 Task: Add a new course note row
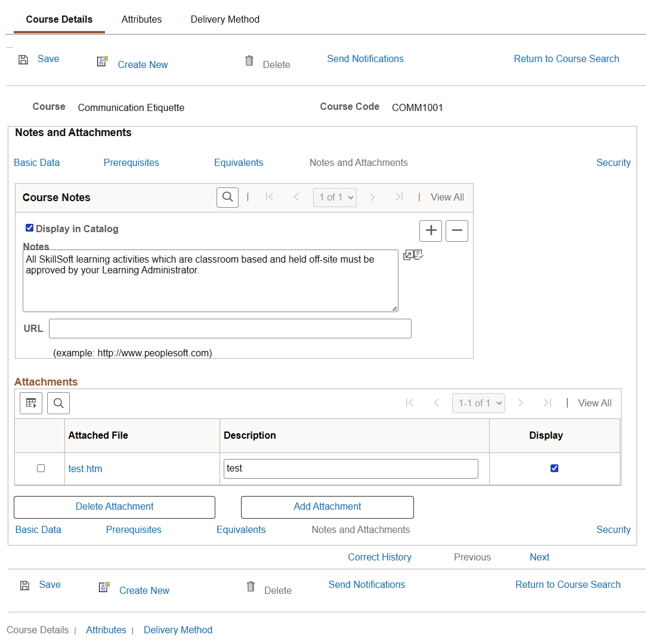(431, 230)
